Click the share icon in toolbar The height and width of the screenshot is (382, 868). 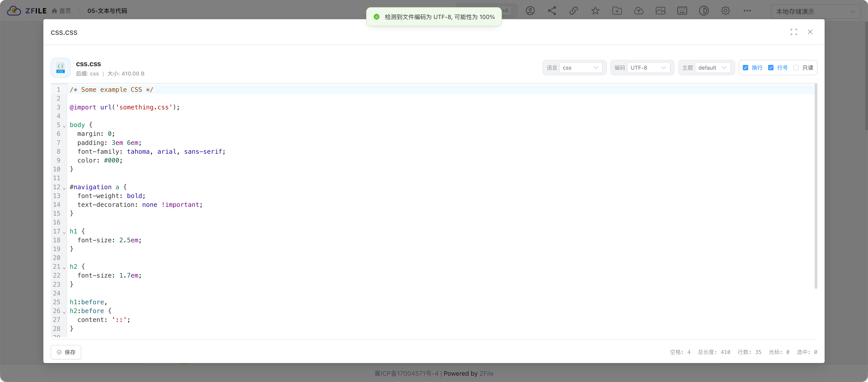point(552,11)
